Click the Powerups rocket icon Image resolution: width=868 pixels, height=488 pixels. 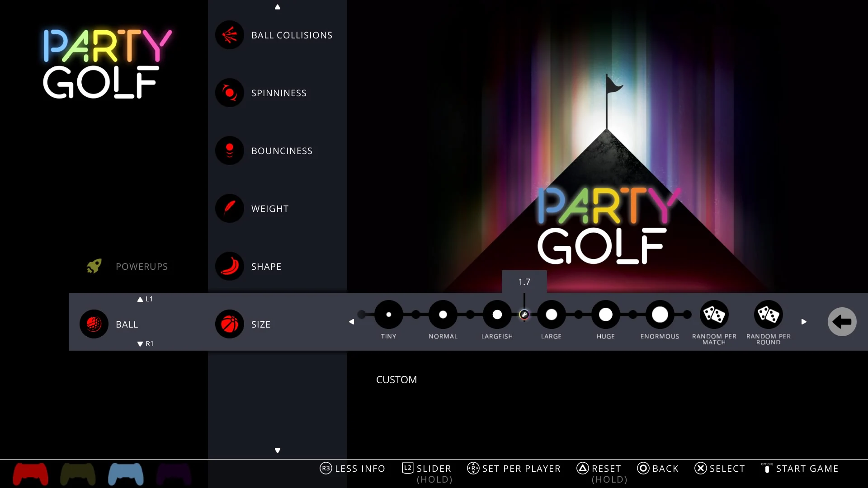pyautogui.click(x=93, y=266)
